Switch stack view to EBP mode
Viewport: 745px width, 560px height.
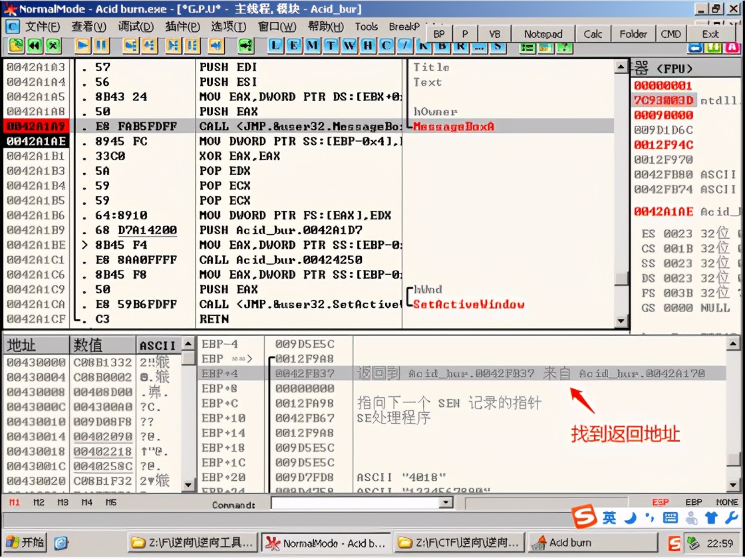coord(693,502)
